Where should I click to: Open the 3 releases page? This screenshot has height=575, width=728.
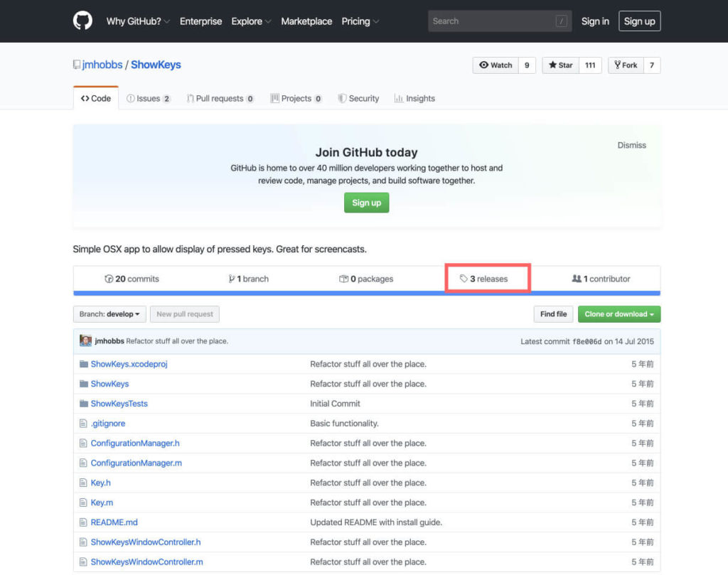pyautogui.click(x=483, y=279)
